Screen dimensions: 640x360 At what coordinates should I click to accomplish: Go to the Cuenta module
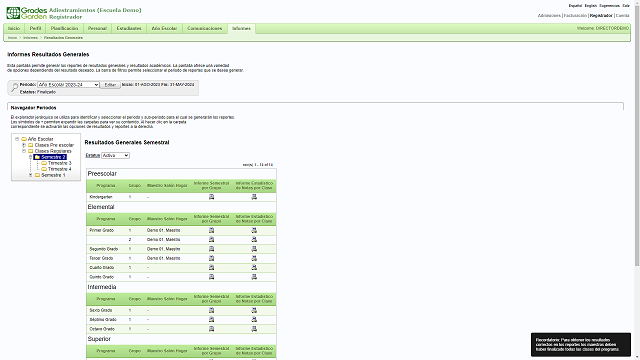point(622,16)
